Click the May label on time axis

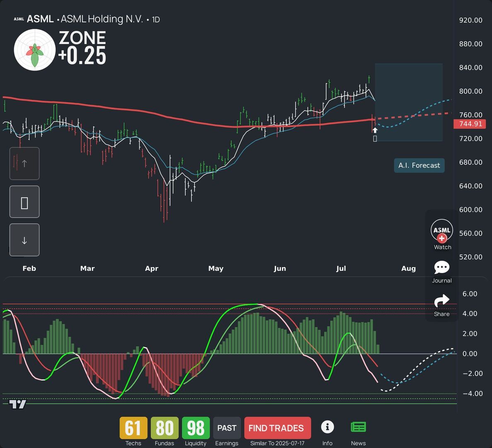tap(216, 268)
